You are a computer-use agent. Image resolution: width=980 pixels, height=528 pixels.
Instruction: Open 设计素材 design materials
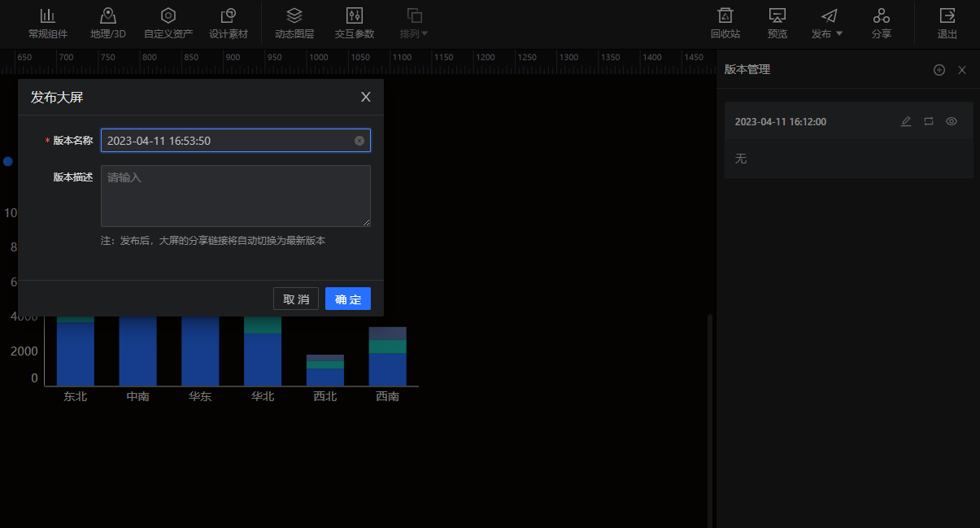click(x=229, y=23)
